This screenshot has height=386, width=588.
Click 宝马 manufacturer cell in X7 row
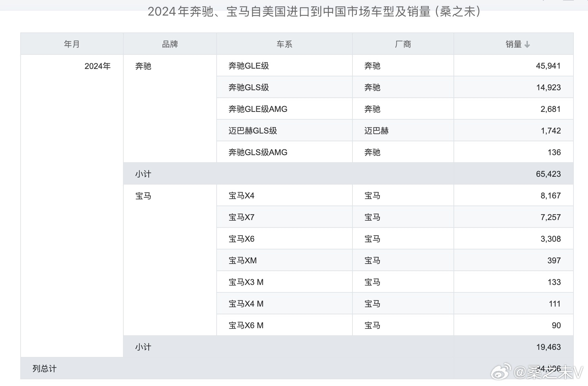pyautogui.click(x=403, y=217)
